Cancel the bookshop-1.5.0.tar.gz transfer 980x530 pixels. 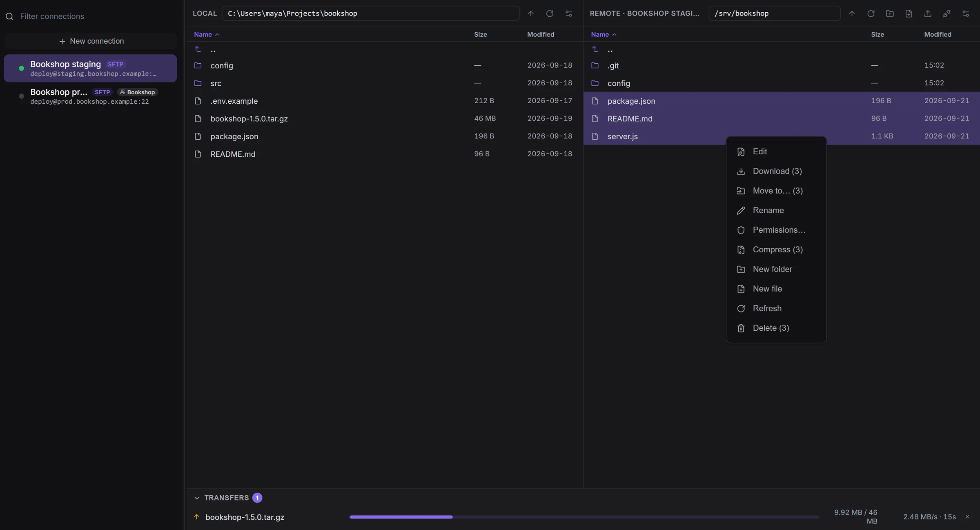pyautogui.click(x=967, y=517)
